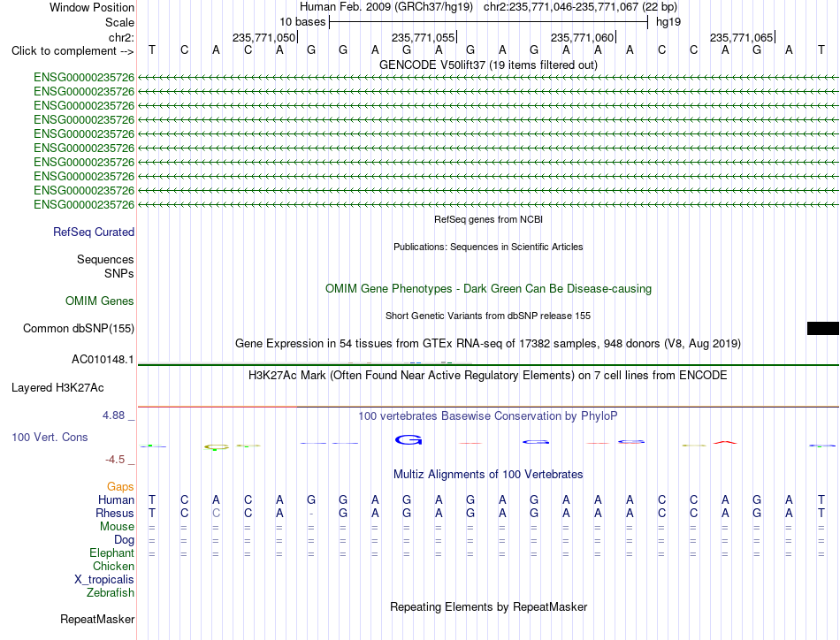The width and height of the screenshot is (840, 640).
Task: Select the SNPs track label
Action: (119, 273)
